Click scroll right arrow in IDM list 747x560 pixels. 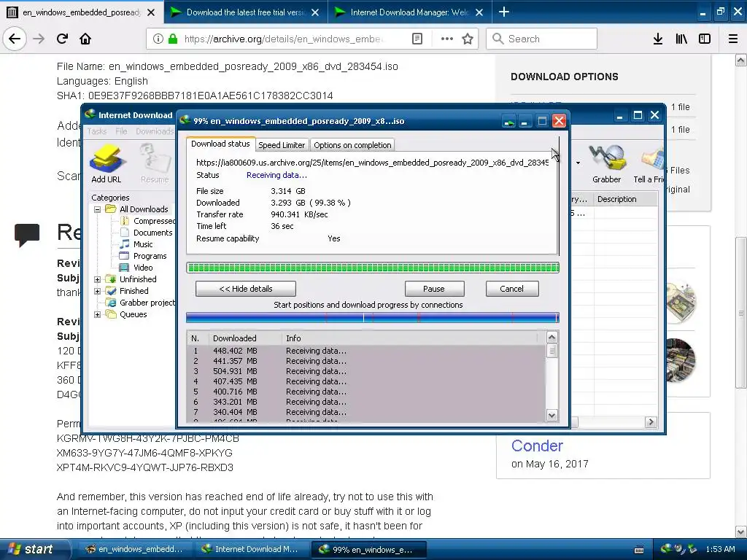[651, 422]
